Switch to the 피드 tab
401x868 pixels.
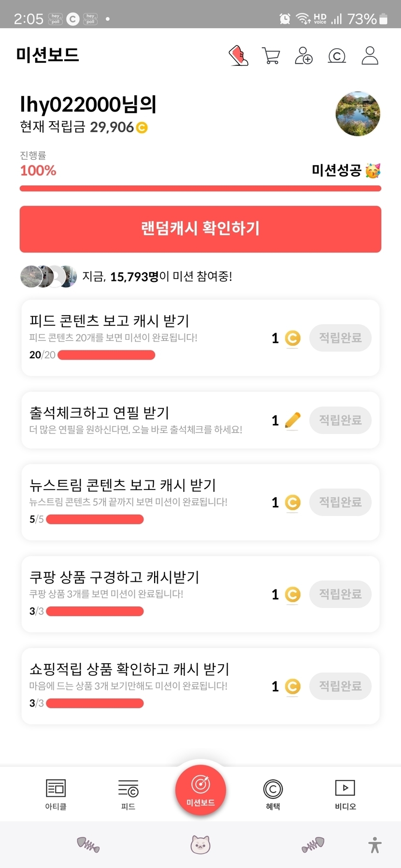click(128, 794)
